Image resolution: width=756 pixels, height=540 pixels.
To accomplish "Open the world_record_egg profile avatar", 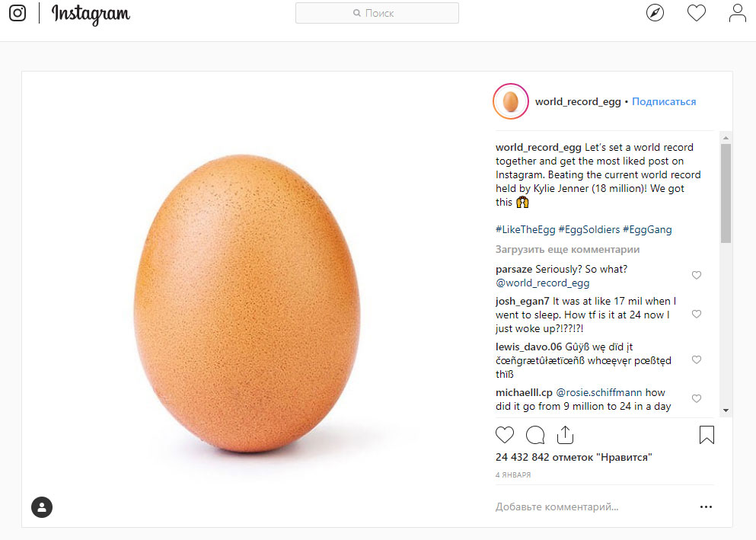I will pos(511,101).
